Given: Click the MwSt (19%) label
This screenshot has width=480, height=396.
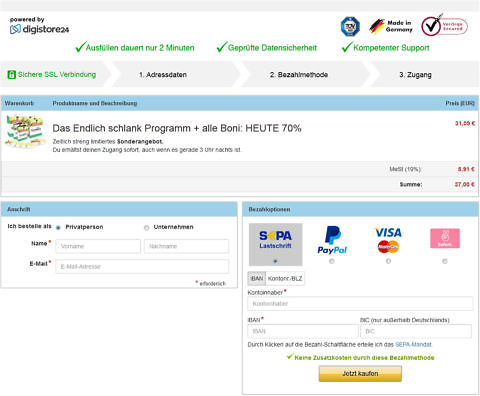Looking at the screenshot, I should [405, 169].
